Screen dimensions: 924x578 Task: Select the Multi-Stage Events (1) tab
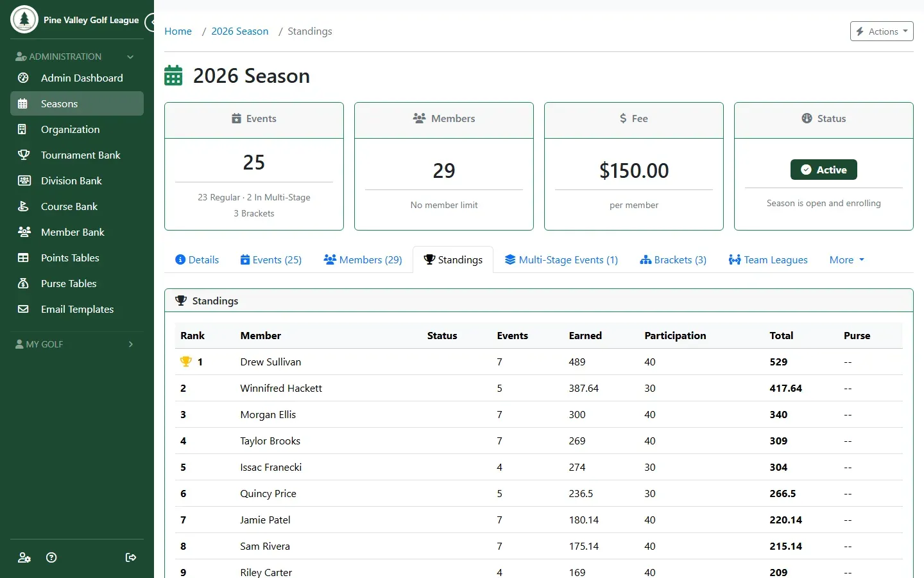[561, 260]
